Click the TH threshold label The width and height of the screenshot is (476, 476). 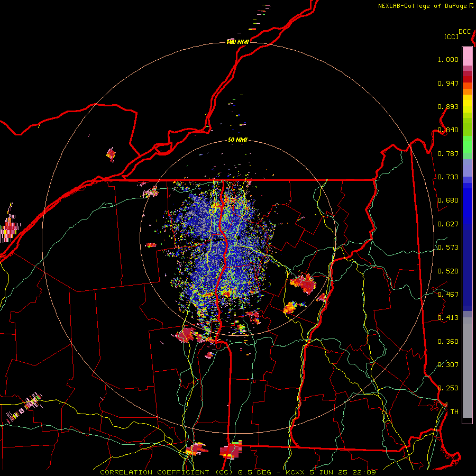[454, 411]
